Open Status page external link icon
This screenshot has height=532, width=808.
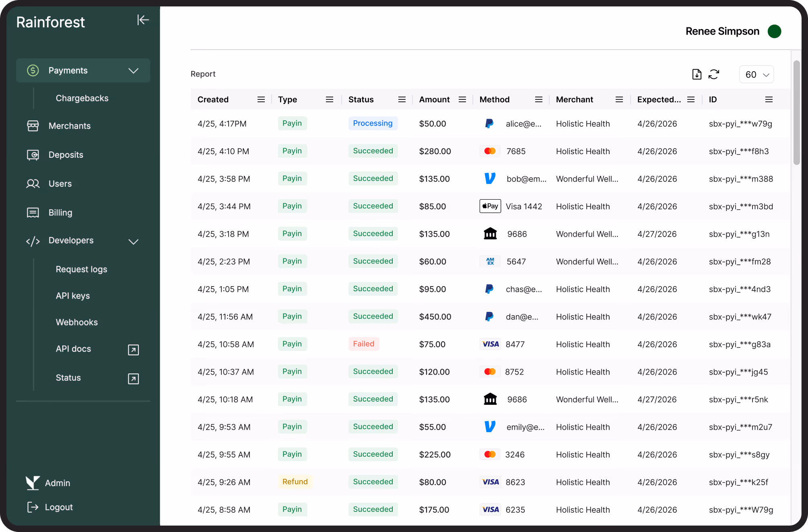click(133, 379)
